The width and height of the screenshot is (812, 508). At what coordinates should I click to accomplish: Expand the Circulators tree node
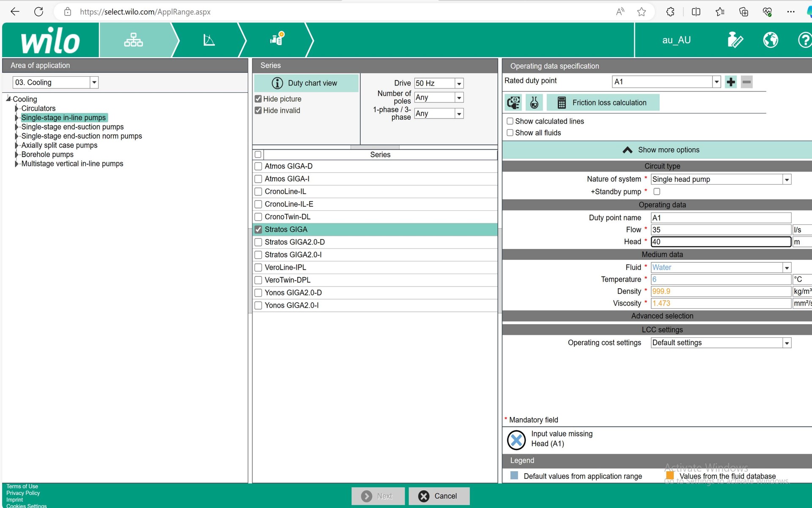click(x=16, y=108)
